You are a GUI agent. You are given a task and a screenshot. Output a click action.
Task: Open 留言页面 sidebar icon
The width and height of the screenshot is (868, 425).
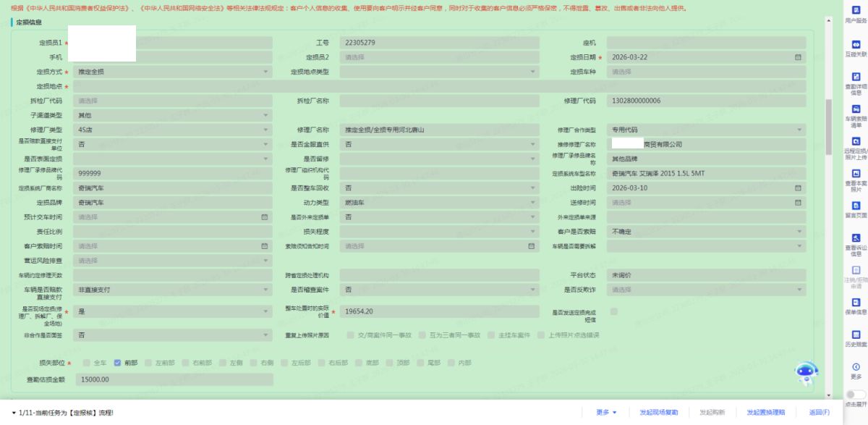(856, 208)
